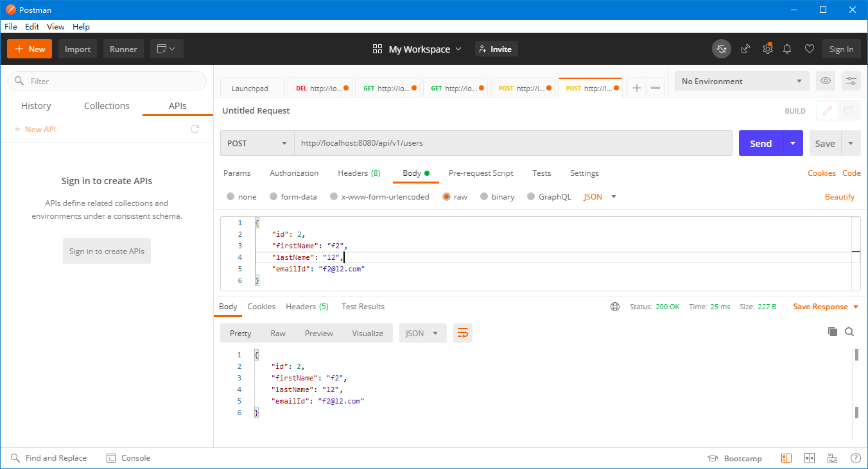Select the GraphQL body radio
Screen dimensions: 868x469
pos(531,197)
